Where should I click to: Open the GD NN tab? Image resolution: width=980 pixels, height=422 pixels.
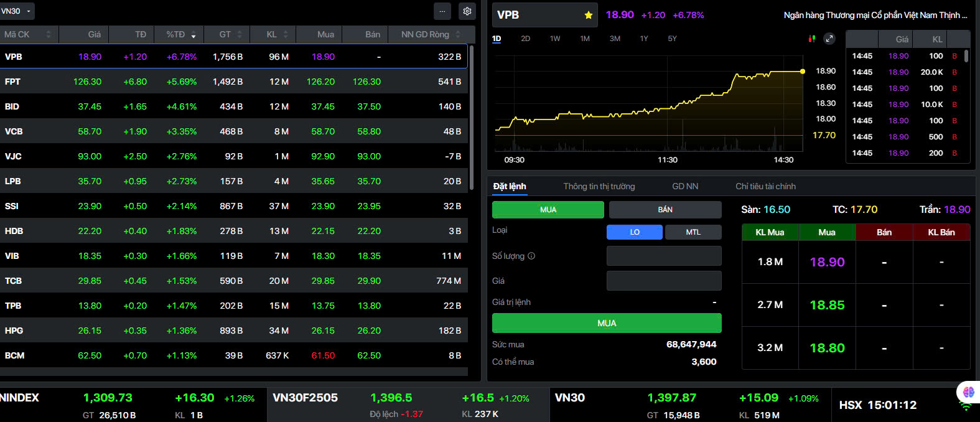[685, 186]
